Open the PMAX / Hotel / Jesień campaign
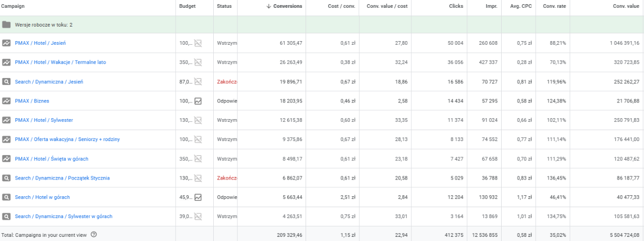The width and height of the screenshot is (644, 241). [40, 43]
